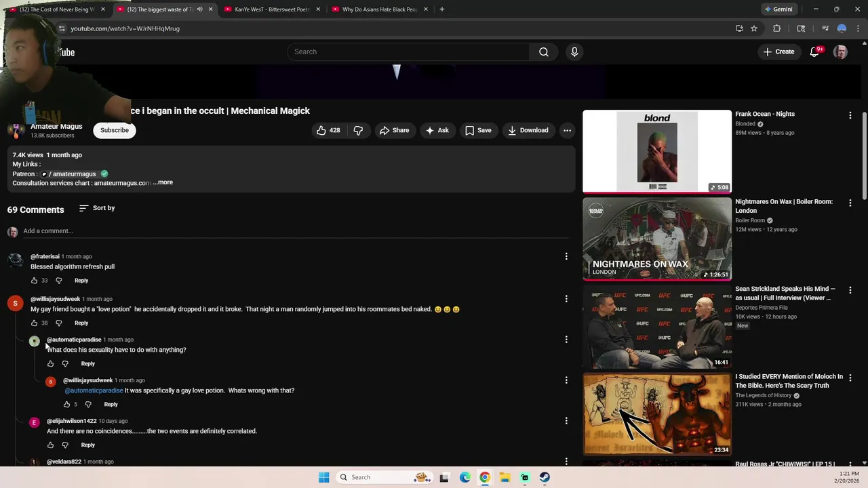Open Sean Strickland interview thumbnail
This screenshot has height=488, width=868.
[657, 326]
